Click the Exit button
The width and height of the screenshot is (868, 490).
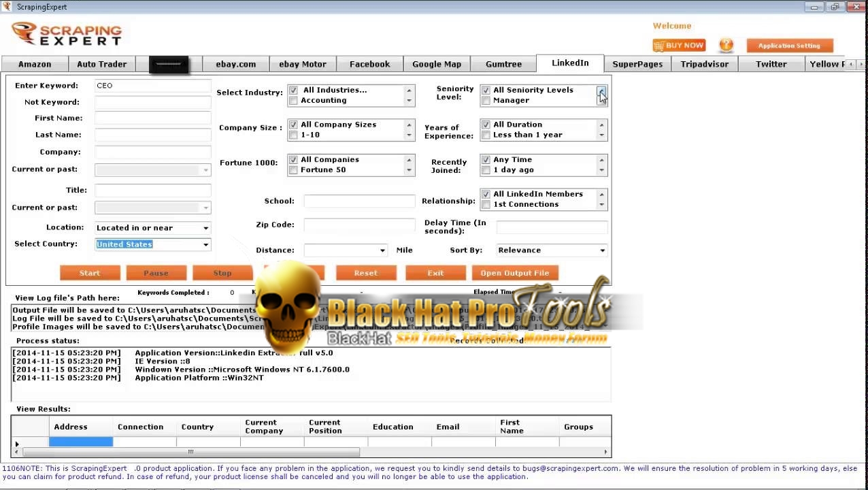click(435, 273)
